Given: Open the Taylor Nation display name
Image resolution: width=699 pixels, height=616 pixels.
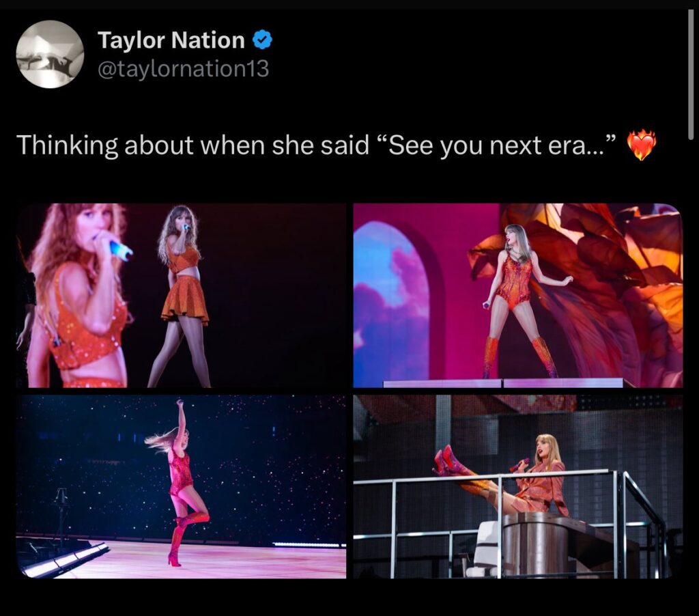Looking at the screenshot, I should click(x=171, y=40).
